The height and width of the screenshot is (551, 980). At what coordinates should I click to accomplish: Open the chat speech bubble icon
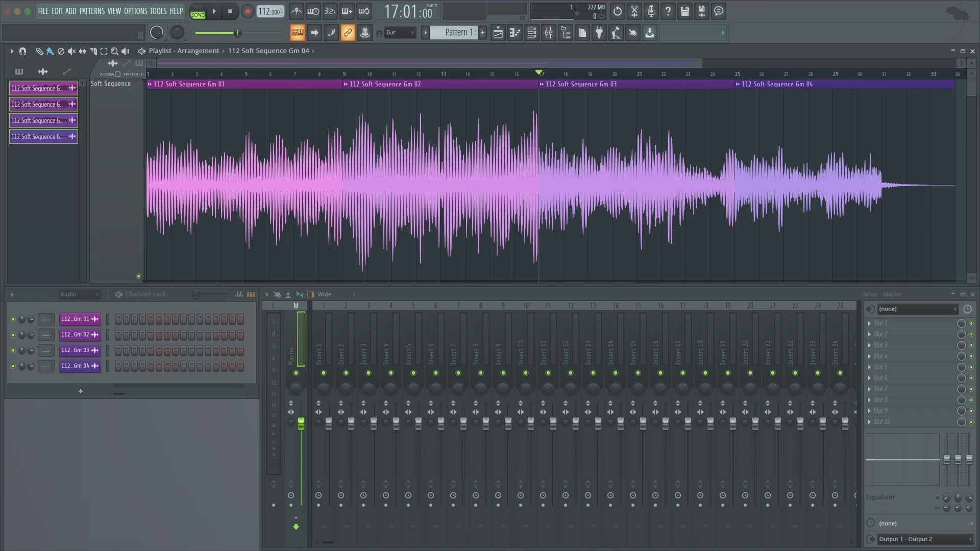719,11
